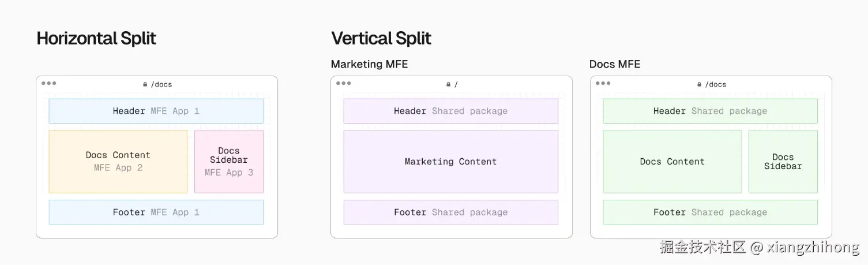Viewport: 868px width, 265px height.
Task: Click the green Footer Shared package block
Action: coord(710,212)
